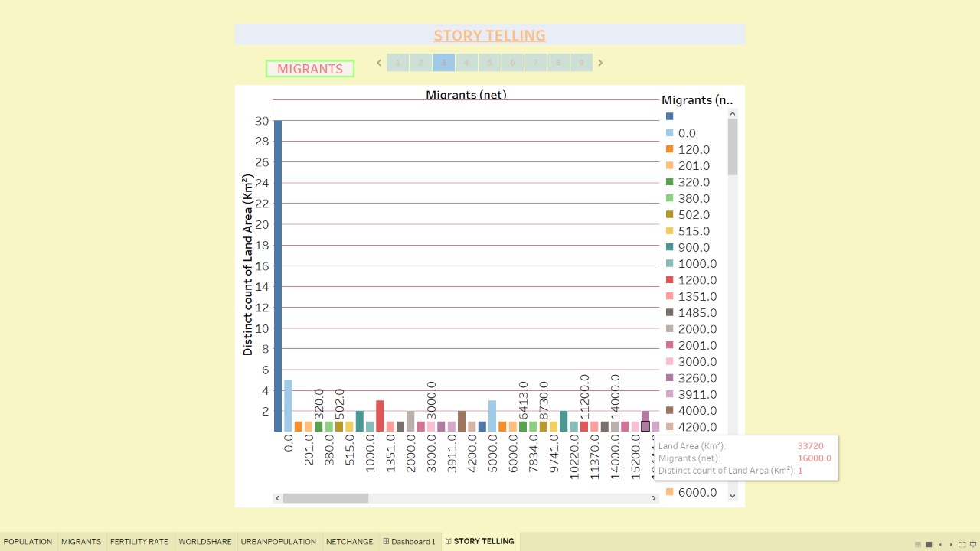Select the 320.0 legend color swatch
This screenshot has width=980, height=551.
[669, 182]
